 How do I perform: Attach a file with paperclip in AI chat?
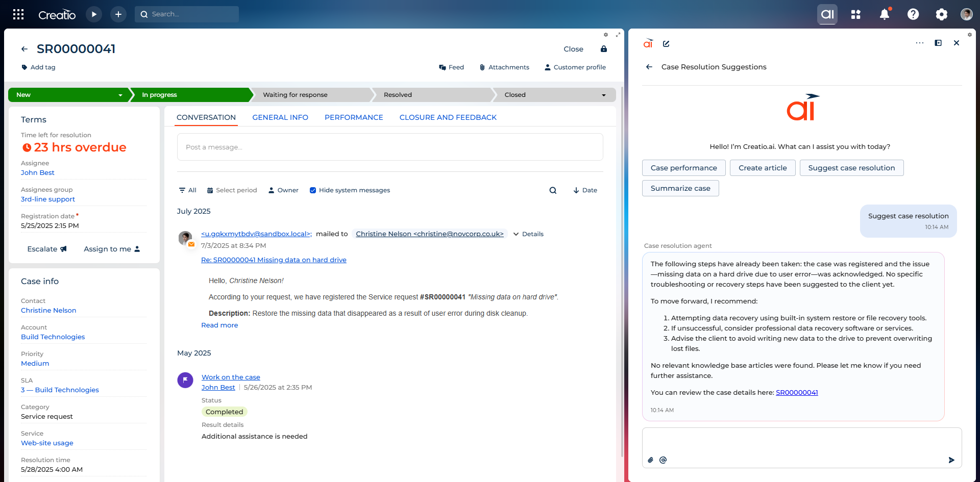coord(650,460)
